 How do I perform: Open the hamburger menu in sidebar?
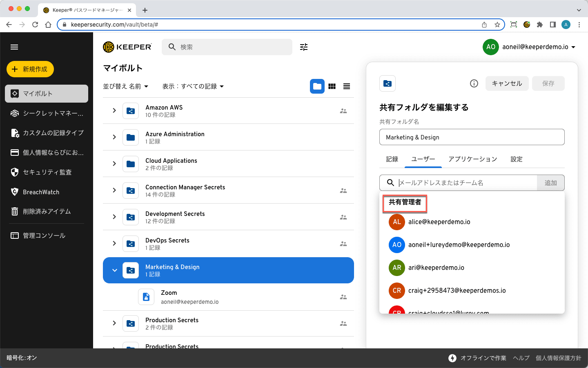click(14, 47)
